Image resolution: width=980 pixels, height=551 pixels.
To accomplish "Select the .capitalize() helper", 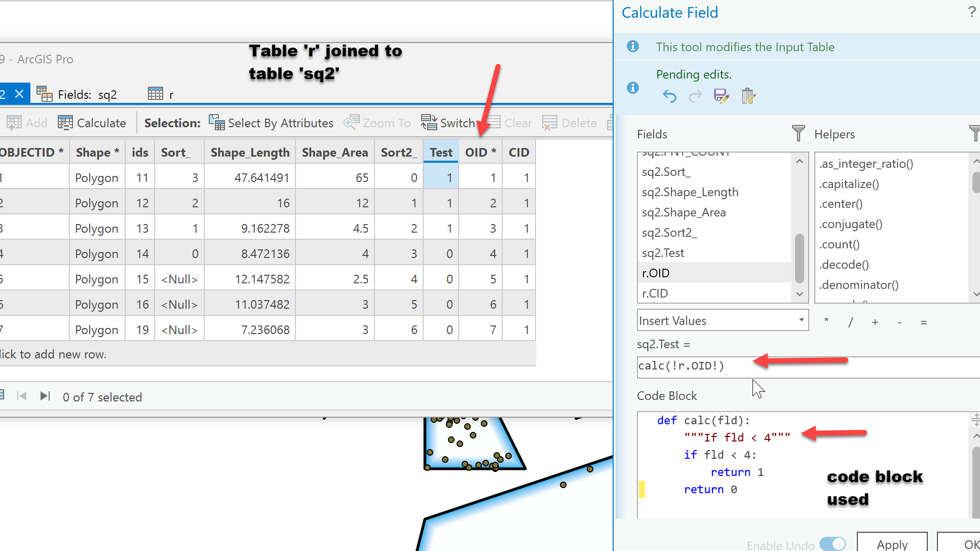I will 849,184.
